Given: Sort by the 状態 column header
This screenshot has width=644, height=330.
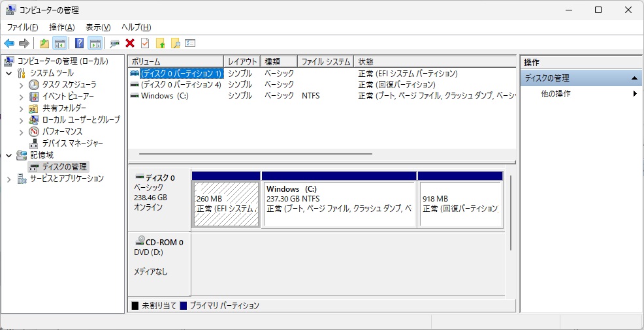Looking at the screenshot, I should click(434, 61).
